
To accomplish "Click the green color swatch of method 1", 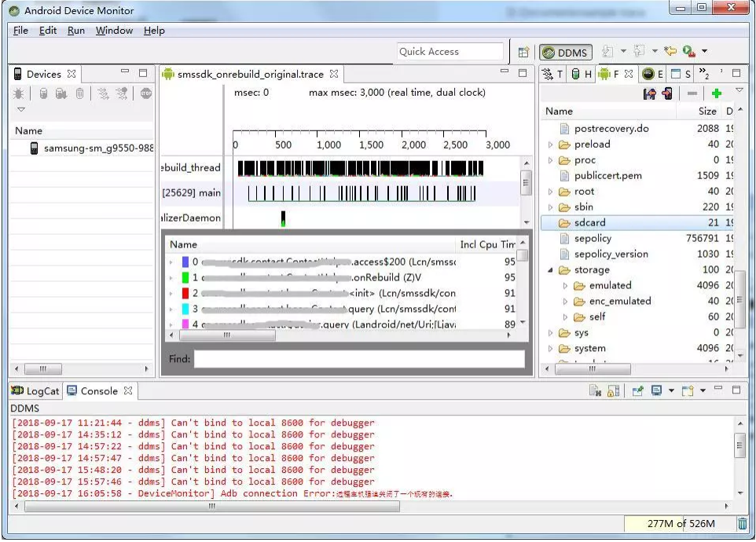I will coord(185,277).
